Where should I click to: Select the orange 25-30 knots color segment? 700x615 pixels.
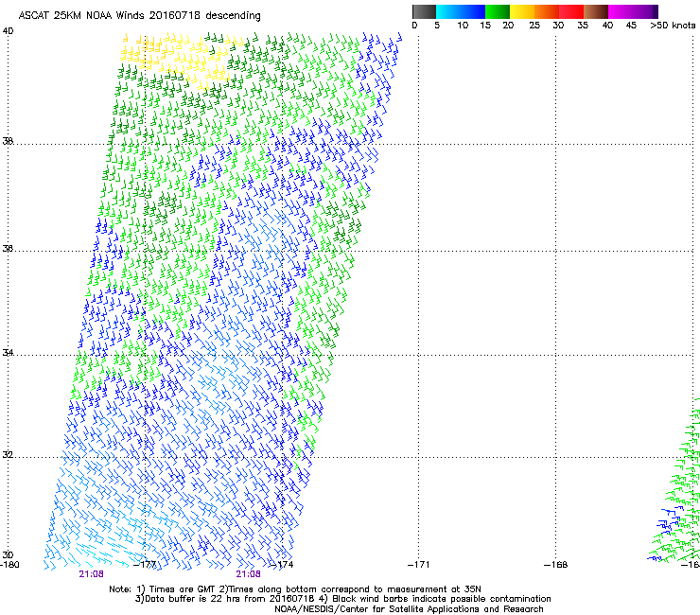[x=547, y=11]
